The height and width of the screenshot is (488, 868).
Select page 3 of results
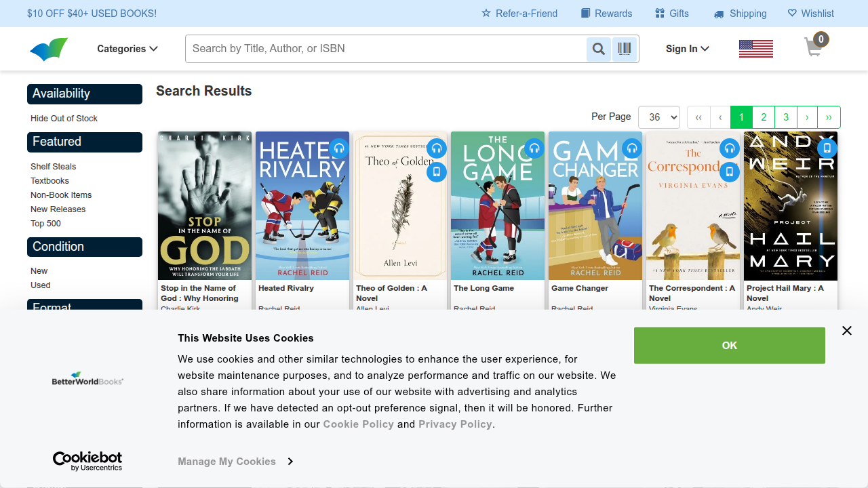(x=786, y=117)
